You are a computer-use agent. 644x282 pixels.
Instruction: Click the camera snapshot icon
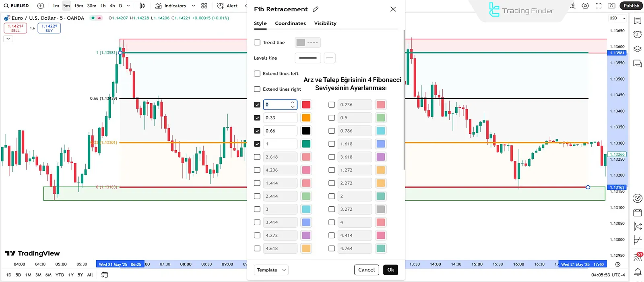[611, 6]
